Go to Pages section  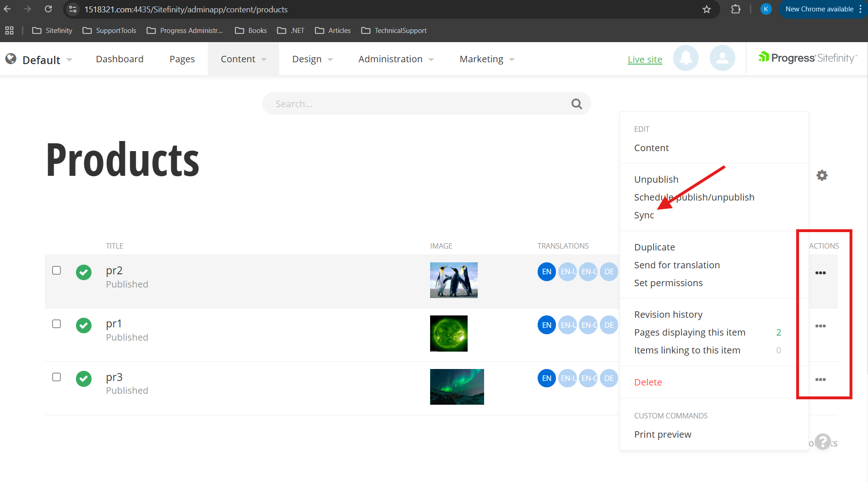[x=182, y=59]
